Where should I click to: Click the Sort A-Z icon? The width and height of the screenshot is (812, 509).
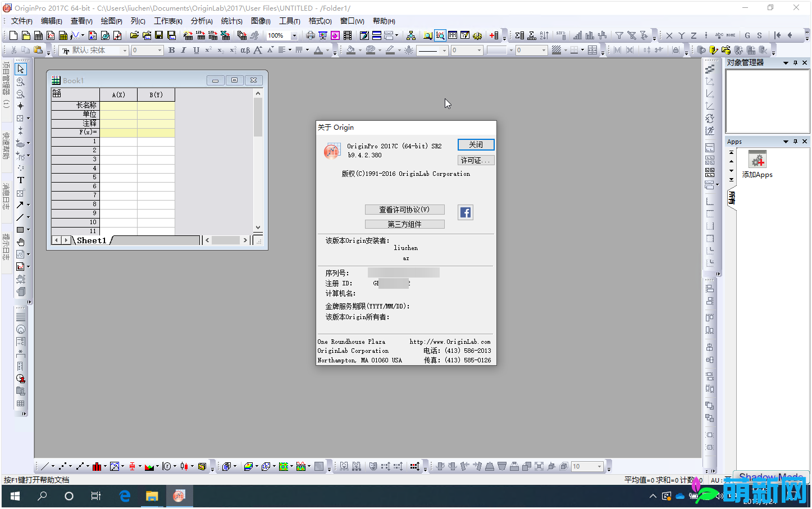click(544, 35)
